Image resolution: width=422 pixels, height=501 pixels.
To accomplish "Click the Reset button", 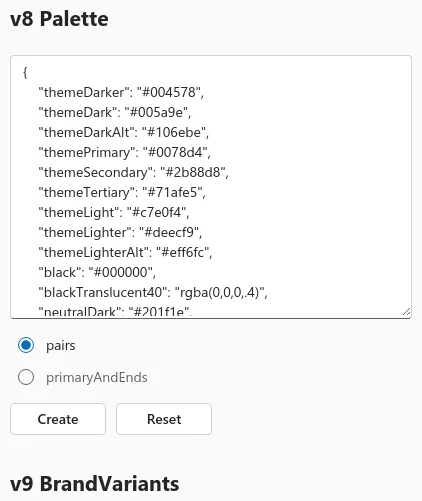I will point(164,419).
